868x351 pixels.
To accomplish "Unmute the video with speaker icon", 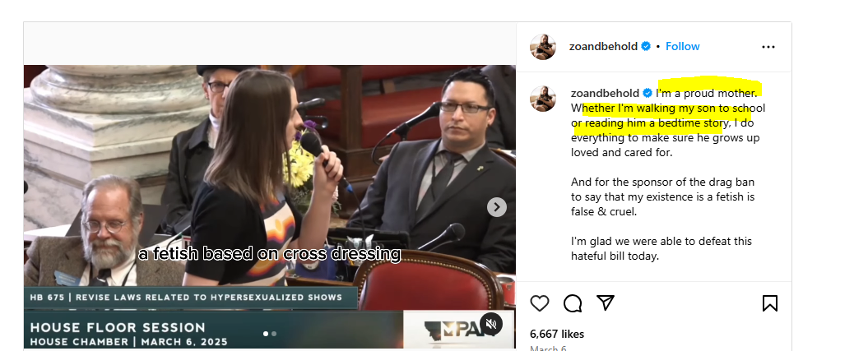I will coord(490,324).
